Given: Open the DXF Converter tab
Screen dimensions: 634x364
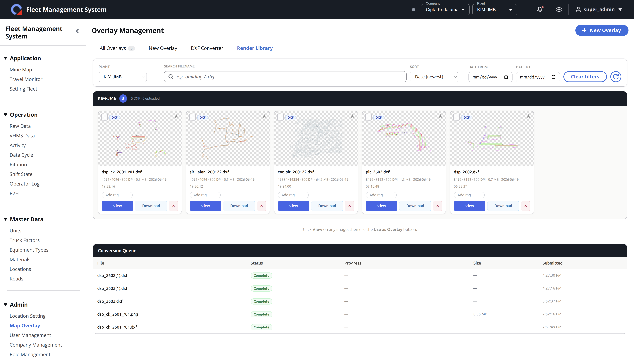Looking at the screenshot, I should click(207, 48).
